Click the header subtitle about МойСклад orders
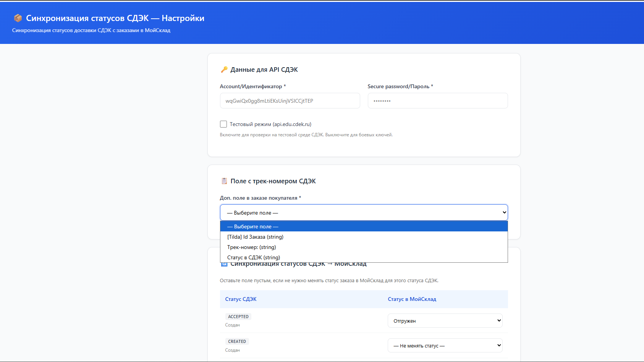The width and height of the screenshot is (644, 362). pos(91,30)
